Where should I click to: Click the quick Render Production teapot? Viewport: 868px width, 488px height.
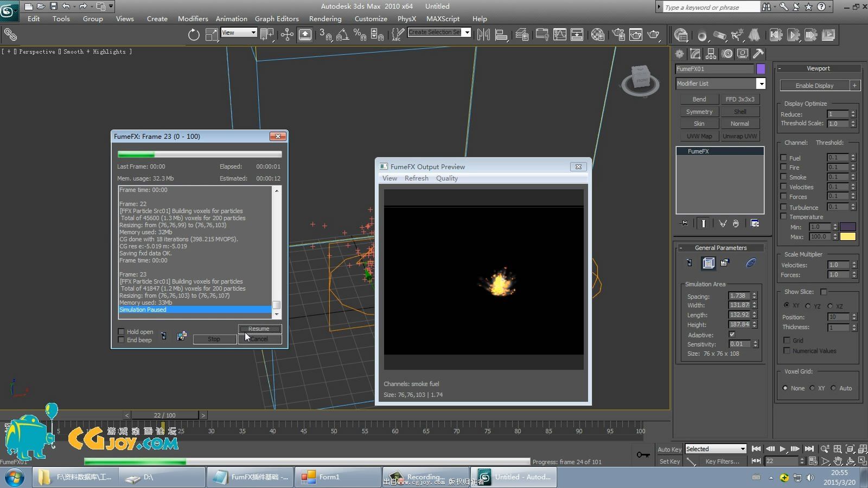click(x=654, y=35)
